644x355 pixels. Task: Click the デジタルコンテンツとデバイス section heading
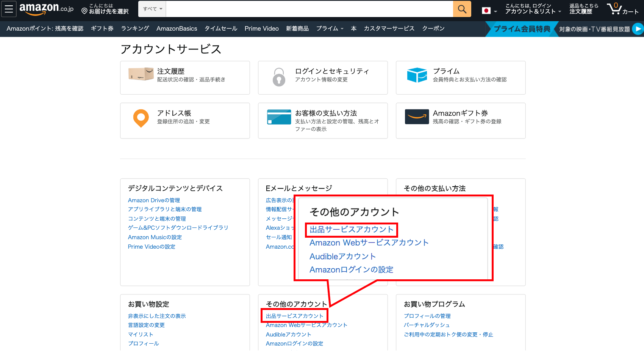(x=175, y=188)
